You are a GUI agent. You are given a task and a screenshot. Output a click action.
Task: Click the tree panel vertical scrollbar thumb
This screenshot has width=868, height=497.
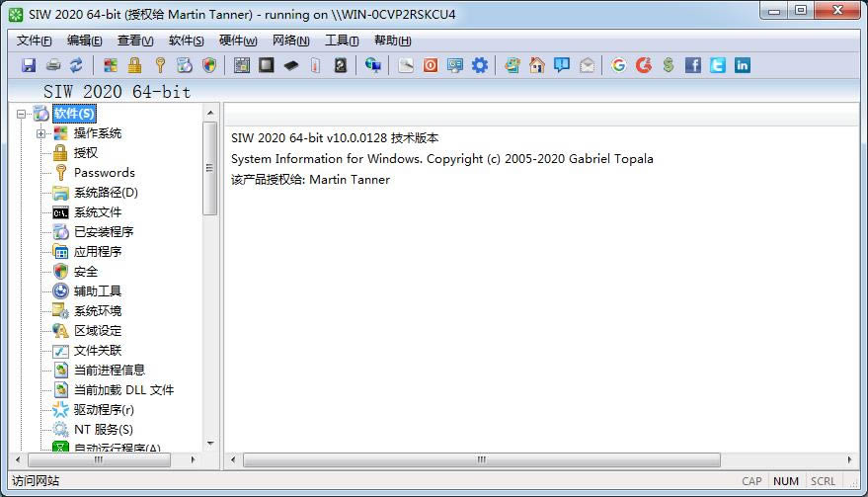[x=209, y=168]
